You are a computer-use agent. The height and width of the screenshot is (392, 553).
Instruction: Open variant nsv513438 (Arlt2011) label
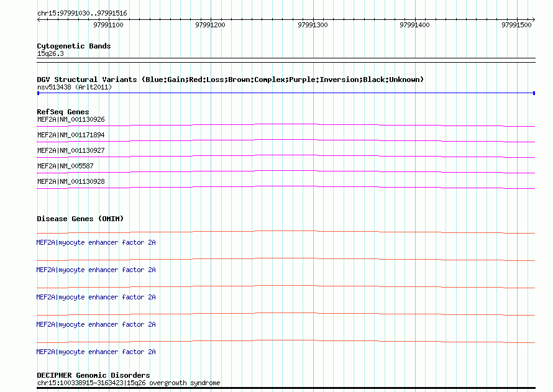tap(75, 87)
